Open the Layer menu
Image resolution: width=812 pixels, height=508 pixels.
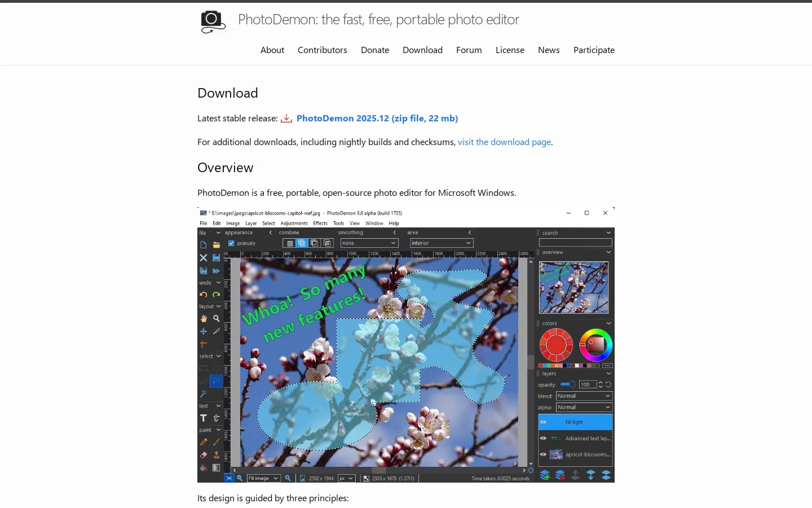[251, 224]
